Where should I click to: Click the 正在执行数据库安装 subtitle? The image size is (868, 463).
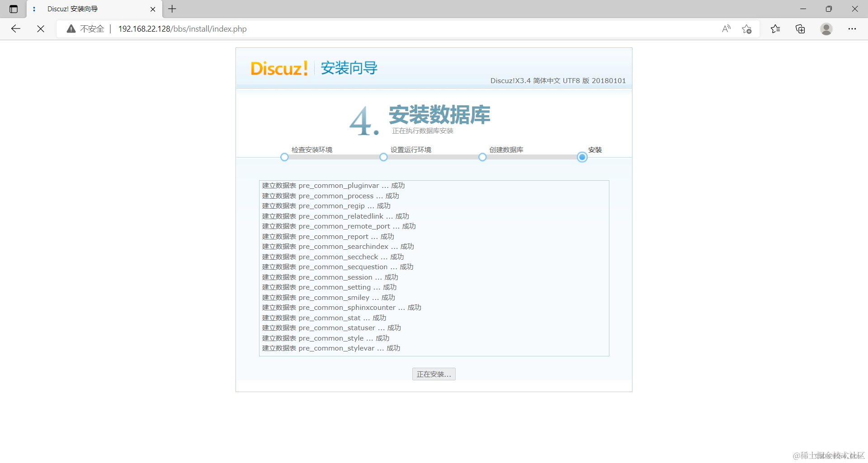coord(423,131)
